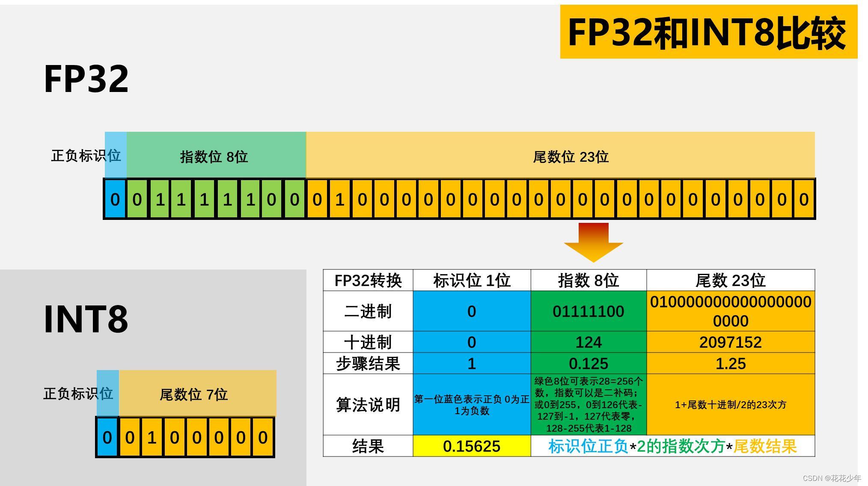
Task: Expand the 二进制 row of the table
Action: click(x=368, y=311)
